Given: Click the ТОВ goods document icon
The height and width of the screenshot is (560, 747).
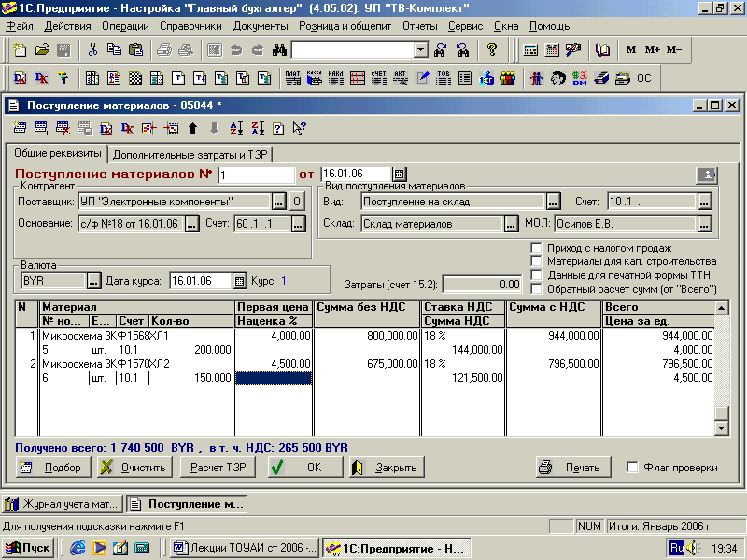Looking at the screenshot, I should [x=444, y=77].
